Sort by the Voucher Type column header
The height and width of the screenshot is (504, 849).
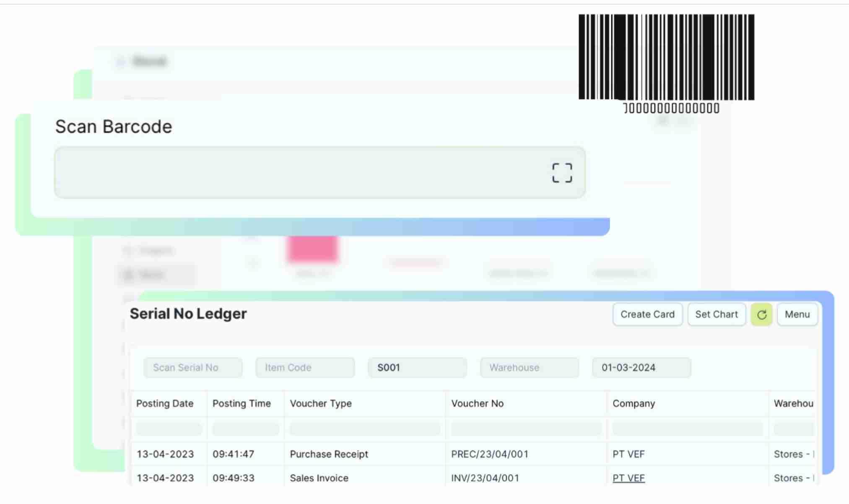click(321, 403)
